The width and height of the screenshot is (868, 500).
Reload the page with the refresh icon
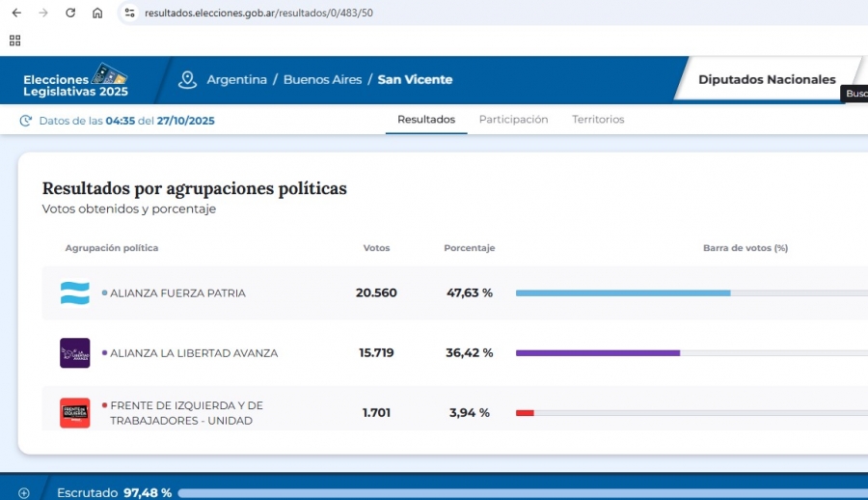tap(70, 14)
